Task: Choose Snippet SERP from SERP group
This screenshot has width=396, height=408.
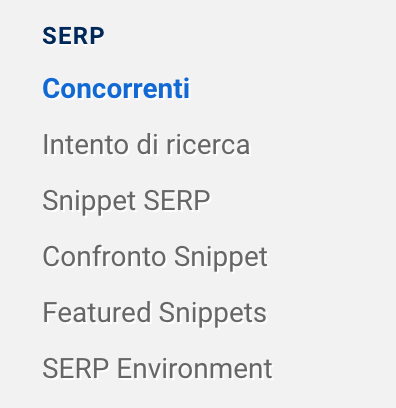Action: pyautogui.click(x=126, y=201)
